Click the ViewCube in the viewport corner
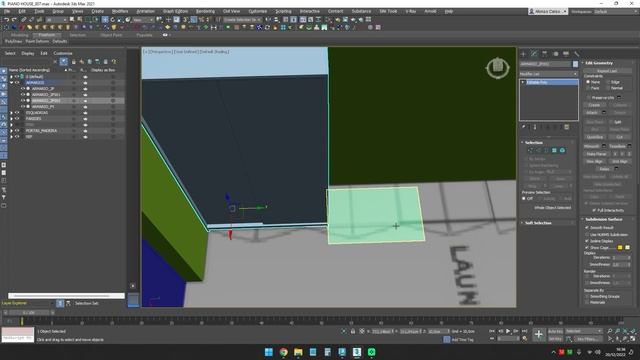Viewport: 640px width, 360px height. pos(498,68)
